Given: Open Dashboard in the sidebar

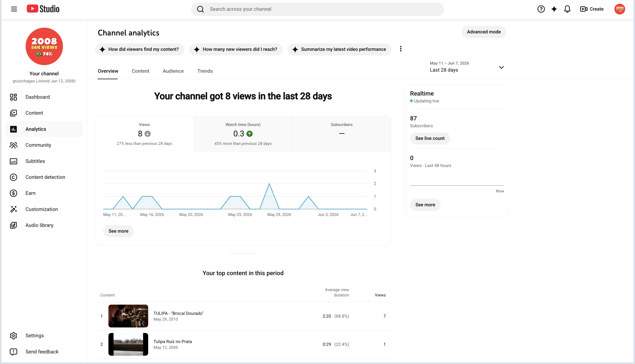Looking at the screenshot, I should [44, 97].
